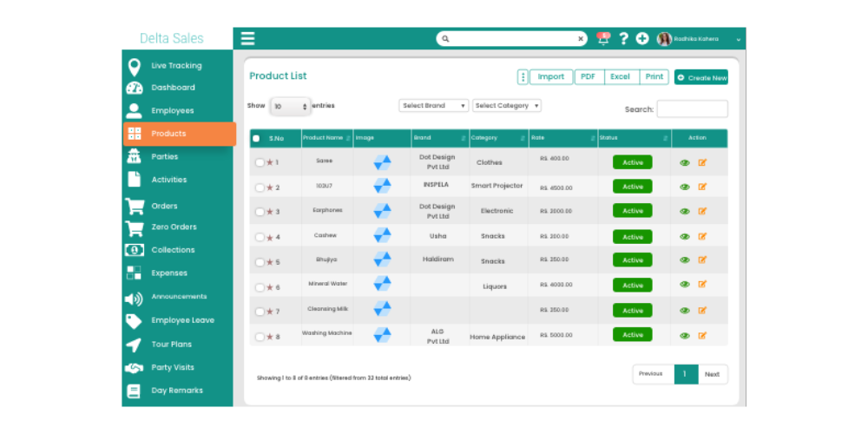Edit the 102U7 product row
Viewport: 868px width, 434px height.
click(702, 187)
